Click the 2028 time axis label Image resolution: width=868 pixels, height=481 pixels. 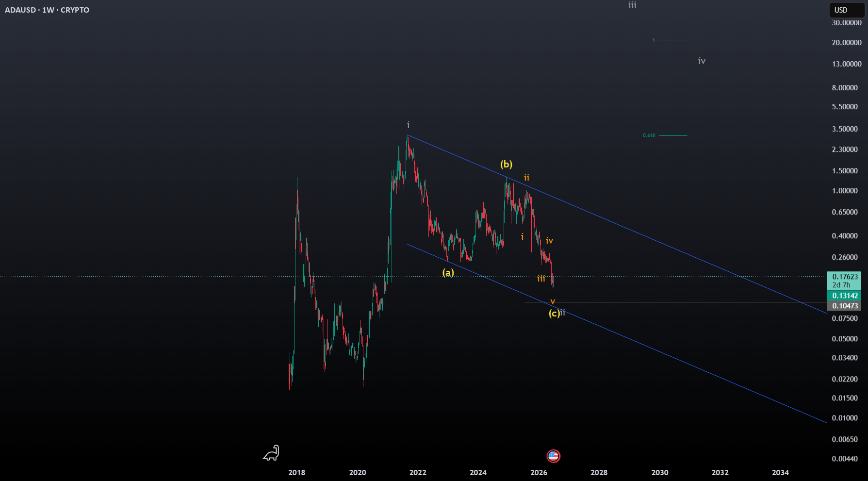(x=599, y=472)
